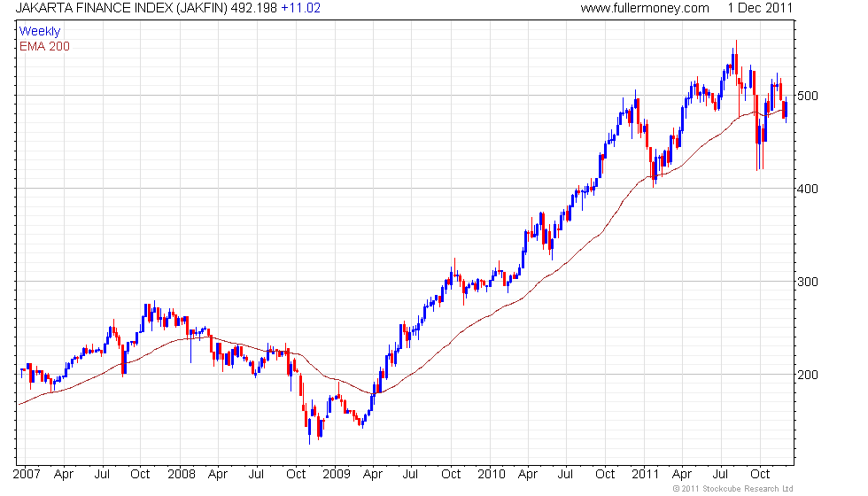868x496 pixels.
Task: Click the 2008 year label on axis
Action: [182, 475]
